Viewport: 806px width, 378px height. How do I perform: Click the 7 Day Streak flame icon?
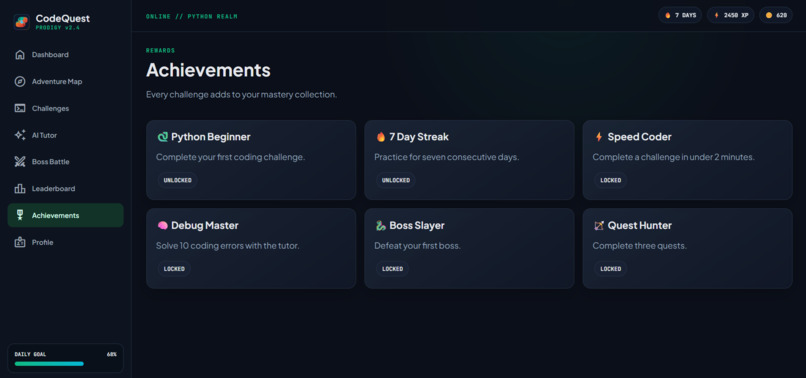click(381, 137)
